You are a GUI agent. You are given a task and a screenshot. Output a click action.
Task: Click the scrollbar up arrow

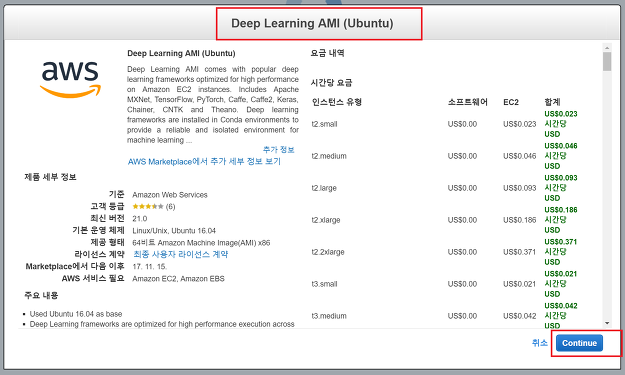[607, 47]
